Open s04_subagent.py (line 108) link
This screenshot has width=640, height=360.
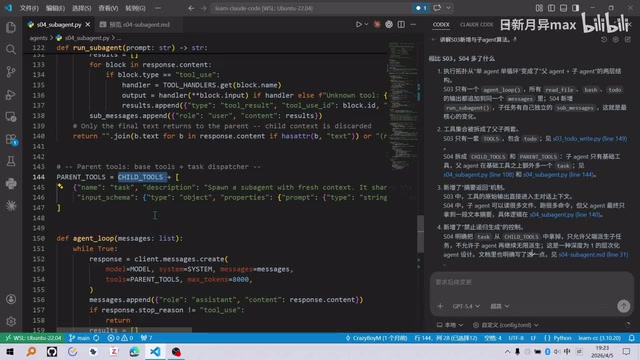pos(478,175)
